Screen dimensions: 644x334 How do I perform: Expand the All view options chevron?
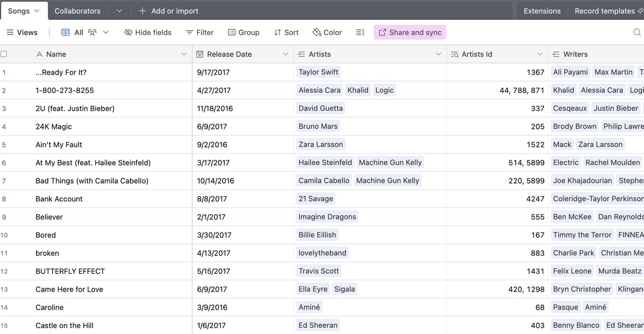pyautogui.click(x=106, y=32)
